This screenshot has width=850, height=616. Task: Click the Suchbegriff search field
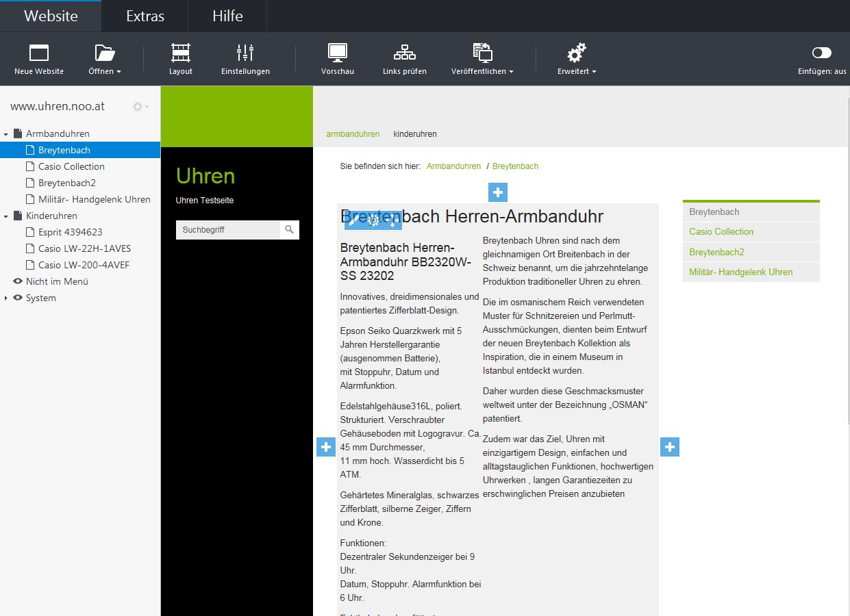tap(227, 230)
